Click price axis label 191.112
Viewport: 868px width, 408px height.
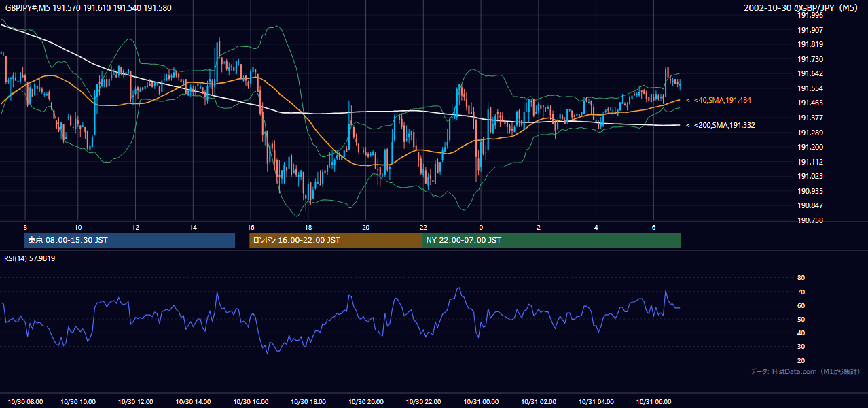[x=810, y=162]
